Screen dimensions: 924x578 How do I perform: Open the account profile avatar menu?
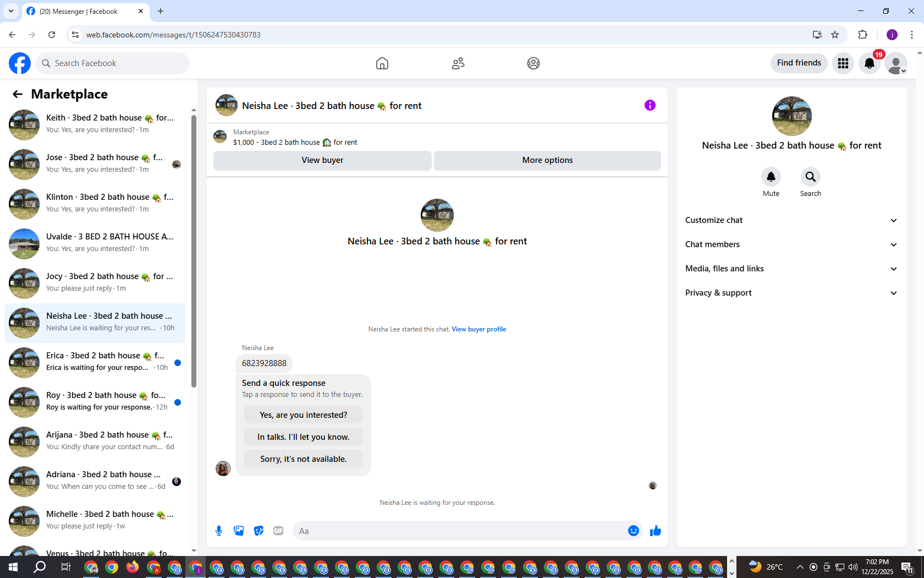point(896,63)
